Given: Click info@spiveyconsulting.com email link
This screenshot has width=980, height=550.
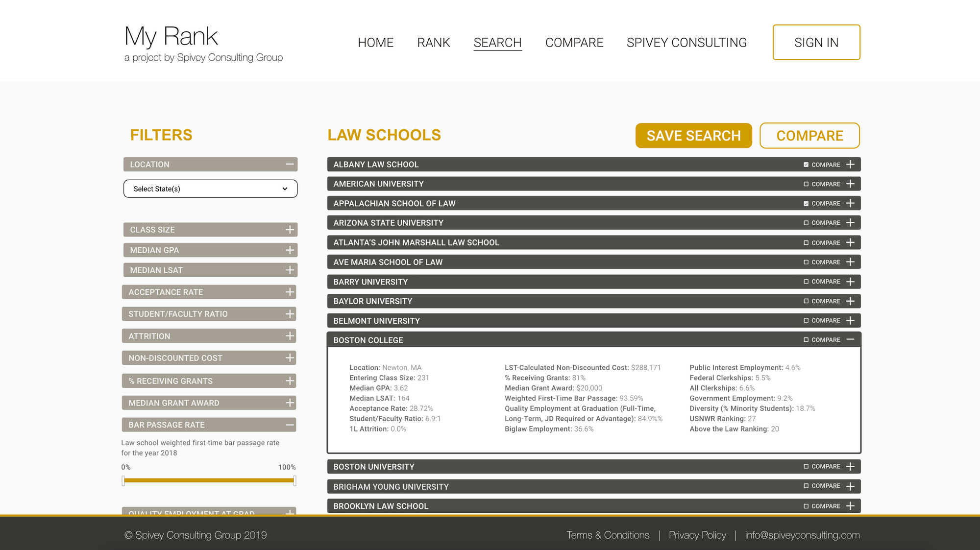Looking at the screenshot, I should tap(802, 535).
